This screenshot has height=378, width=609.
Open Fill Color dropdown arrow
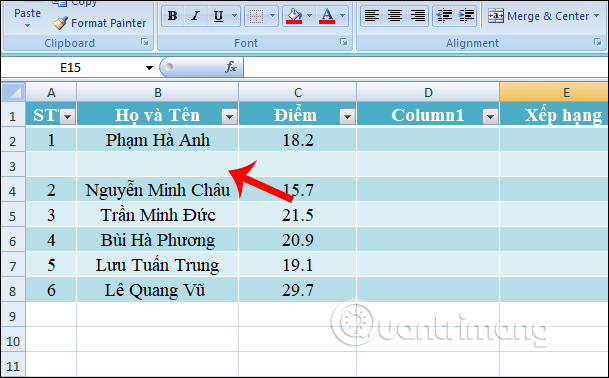310,16
